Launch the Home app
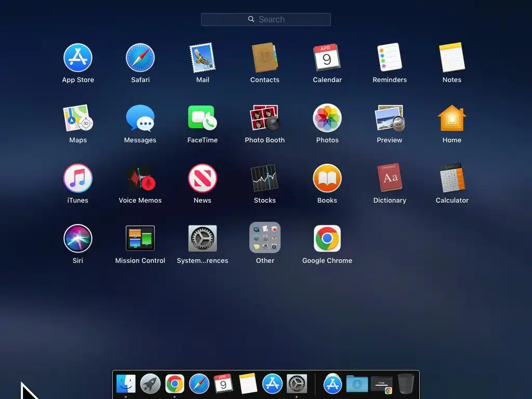 point(452,118)
